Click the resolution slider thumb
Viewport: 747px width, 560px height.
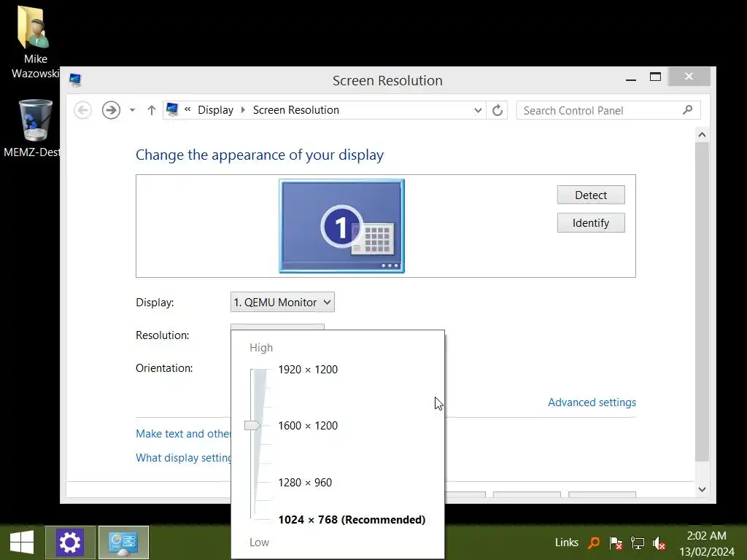click(252, 425)
